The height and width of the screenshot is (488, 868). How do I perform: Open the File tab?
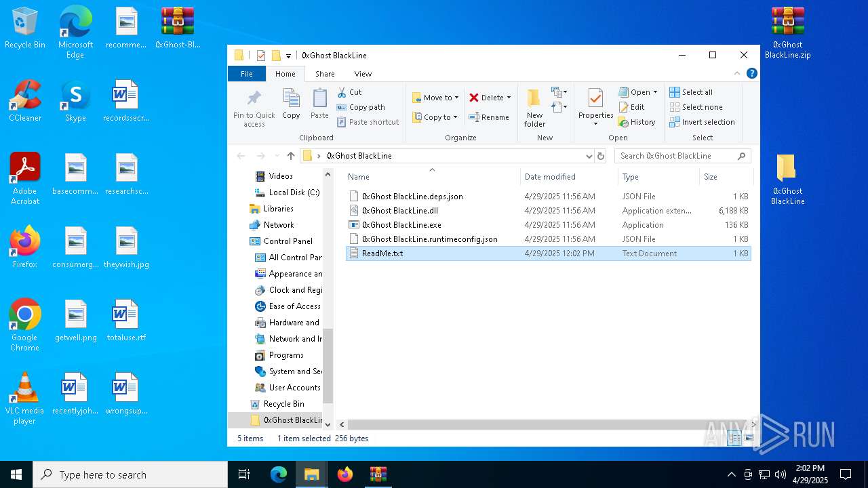pos(247,74)
